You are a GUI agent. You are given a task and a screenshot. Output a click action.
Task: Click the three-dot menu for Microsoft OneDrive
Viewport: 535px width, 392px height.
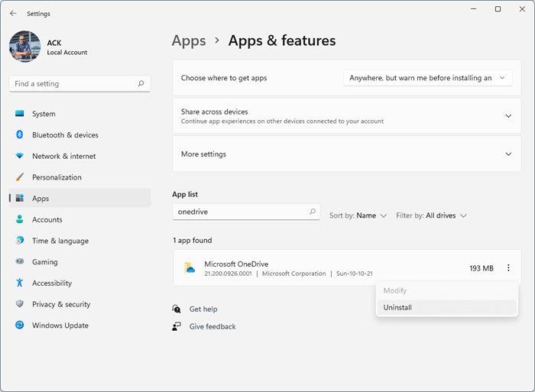click(x=508, y=268)
